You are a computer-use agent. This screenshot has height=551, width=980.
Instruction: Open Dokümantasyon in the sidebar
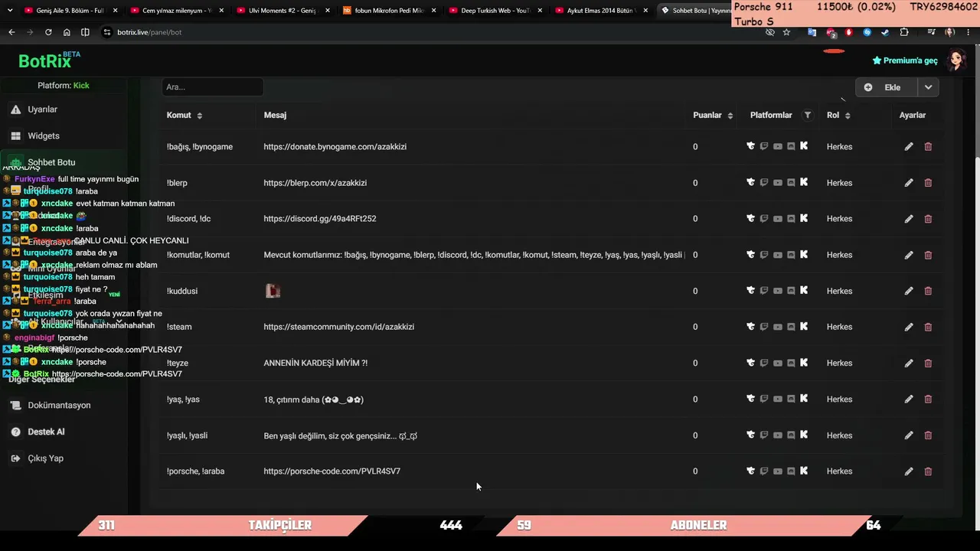59,405
